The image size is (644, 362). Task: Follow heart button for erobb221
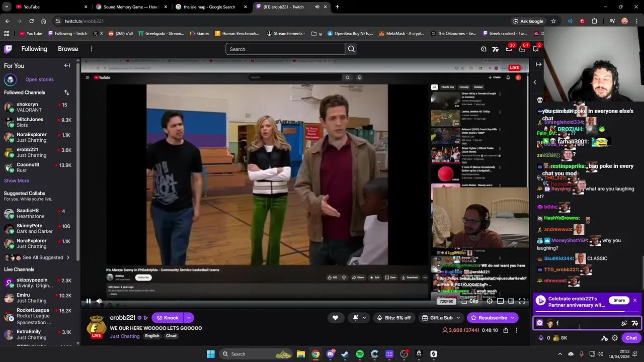click(x=335, y=318)
